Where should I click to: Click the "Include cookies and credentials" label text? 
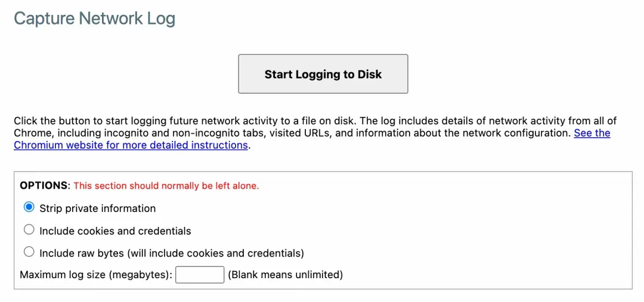(115, 231)
